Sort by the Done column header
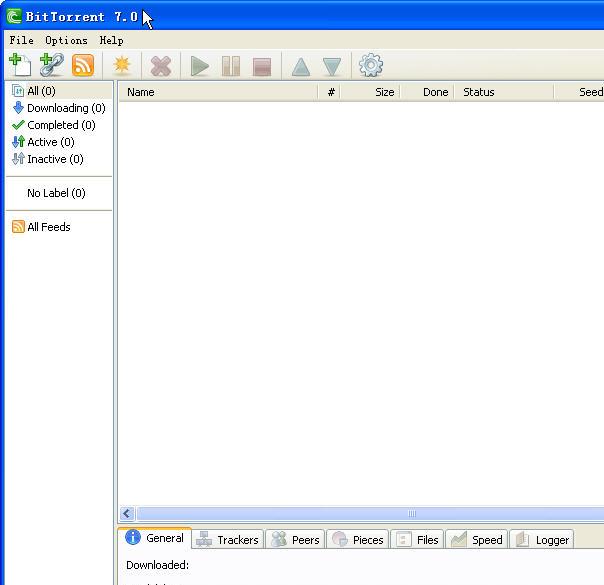604x585 pixels. pos(428,92)
